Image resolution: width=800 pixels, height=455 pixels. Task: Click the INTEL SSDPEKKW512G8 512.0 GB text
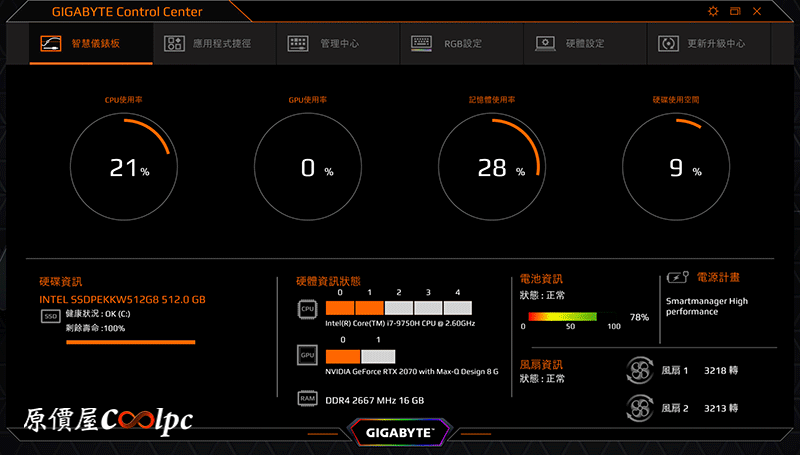(x=122, y=299)
